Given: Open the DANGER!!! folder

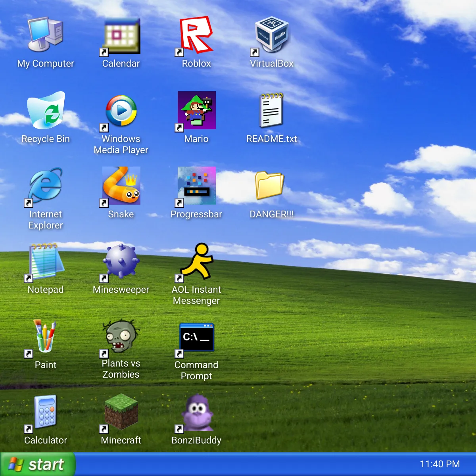Looking at the screenshot, I should coord(272,186).
